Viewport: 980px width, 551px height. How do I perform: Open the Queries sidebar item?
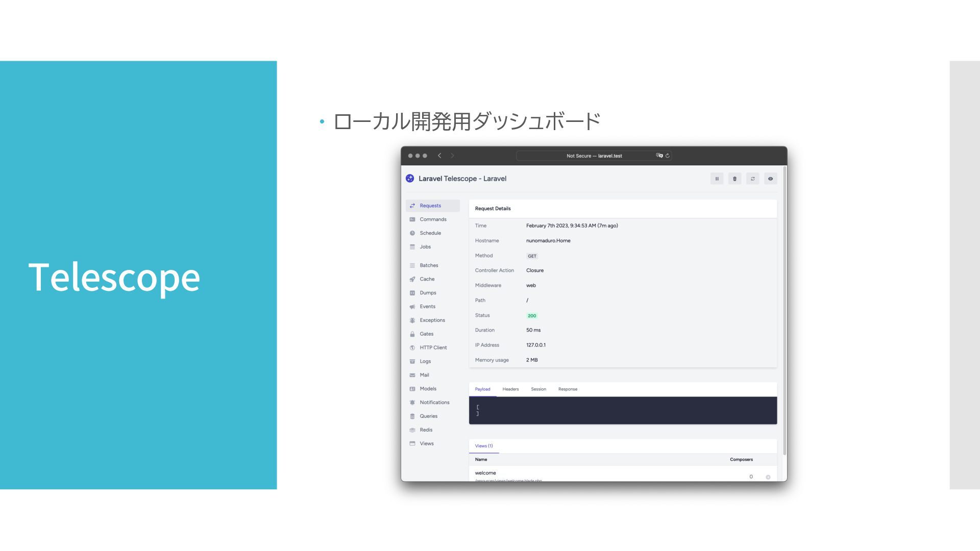point(428,416)
